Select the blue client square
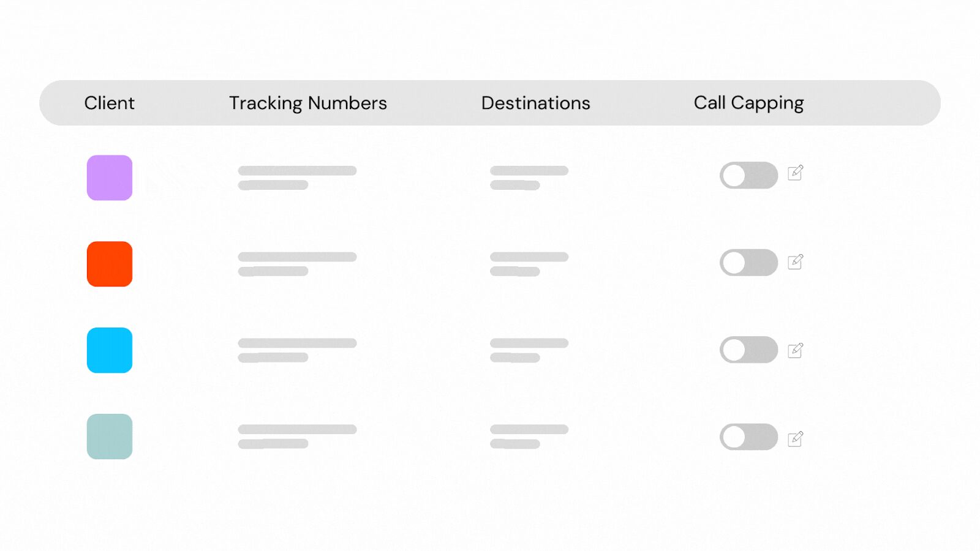The height and width of the screenshot is (551, 980). point(109,350)
